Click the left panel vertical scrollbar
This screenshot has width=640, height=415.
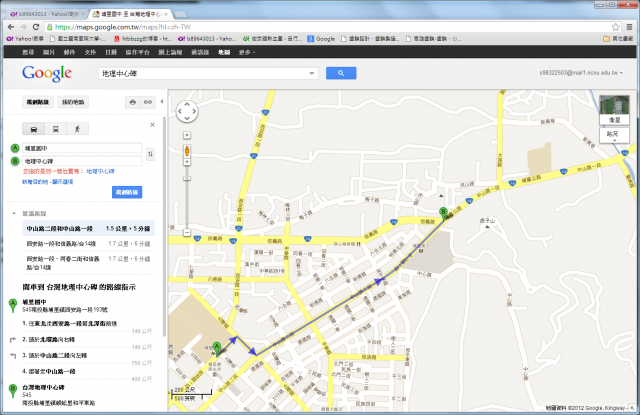pyautogui.click(x=164, y=226)
